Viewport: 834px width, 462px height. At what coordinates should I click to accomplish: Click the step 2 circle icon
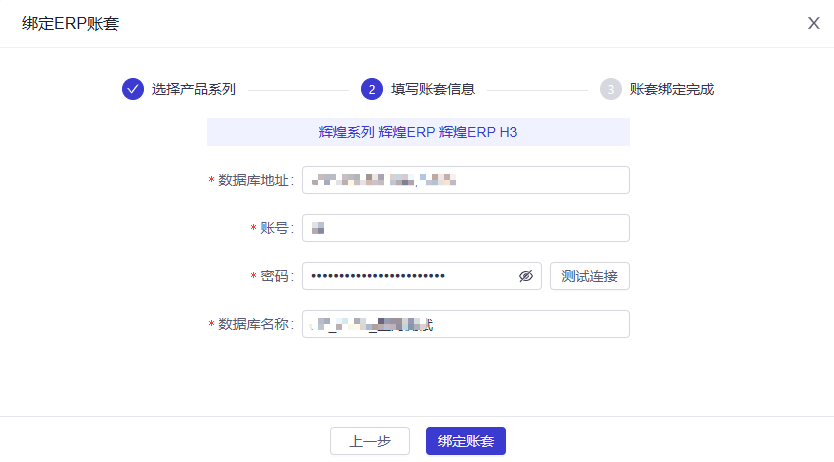tap(372, 89)
